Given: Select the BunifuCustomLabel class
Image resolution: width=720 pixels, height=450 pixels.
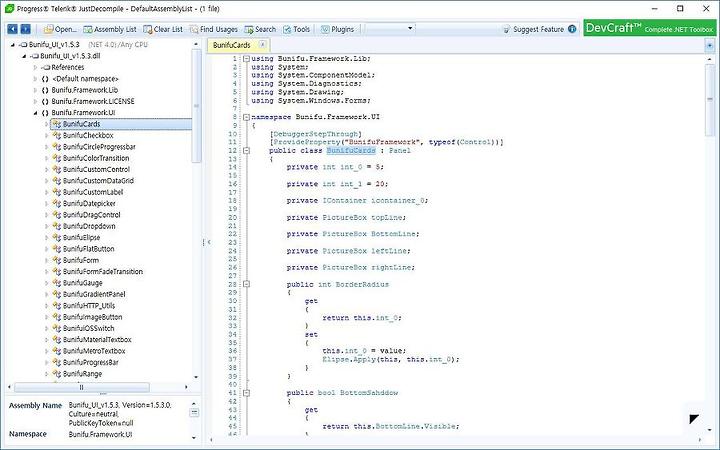Looking at the screenshot, I should tap(93, 192).
